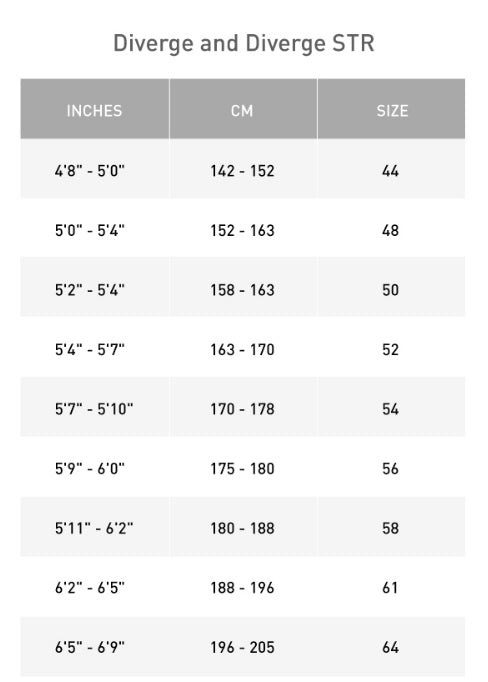
Task: Select the size 58 cell
Action: 391,526
